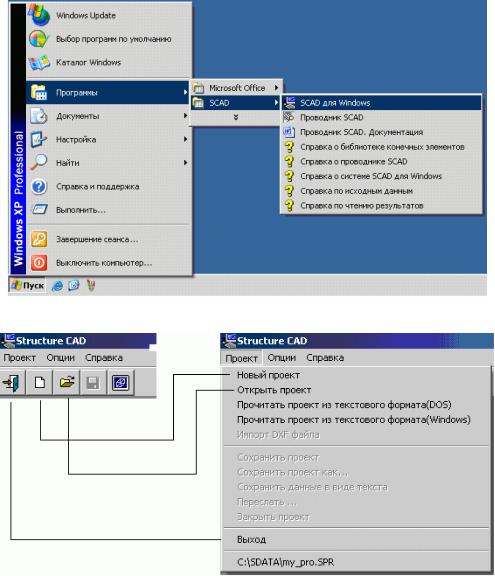Open Опции menu in the left Structure CAD window
The image size is (495, 576).
pos(61,358)
